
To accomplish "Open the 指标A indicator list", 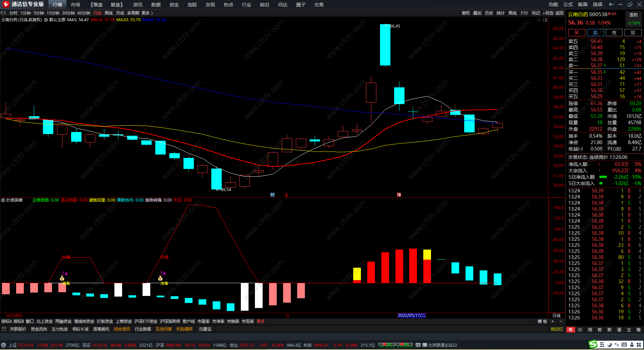I will 7,321.
